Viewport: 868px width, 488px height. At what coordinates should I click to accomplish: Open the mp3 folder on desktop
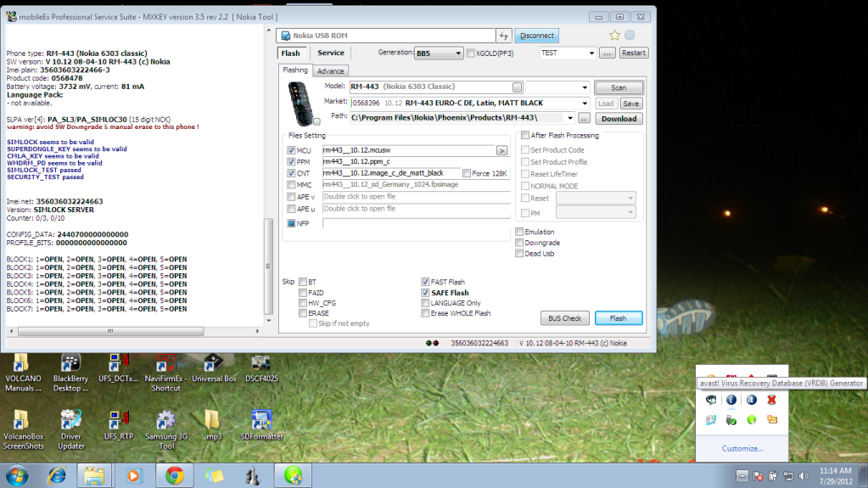[213, 425]
